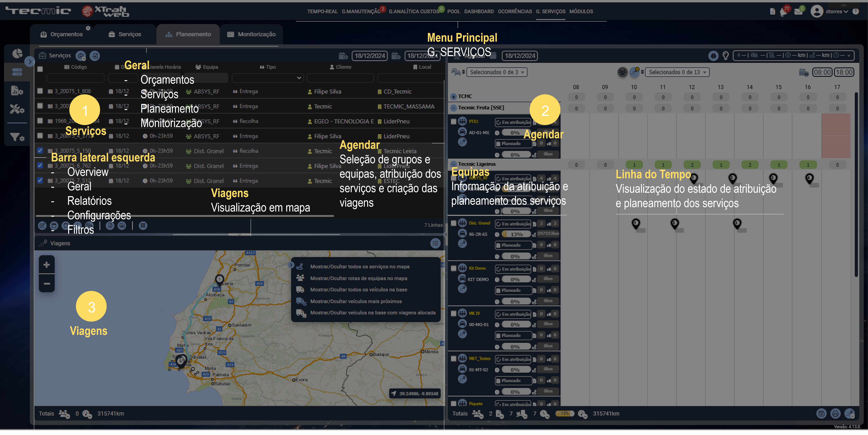Open the messages envelope icon
The height and width of the screenshot is (435, 868).
point(798,12)
